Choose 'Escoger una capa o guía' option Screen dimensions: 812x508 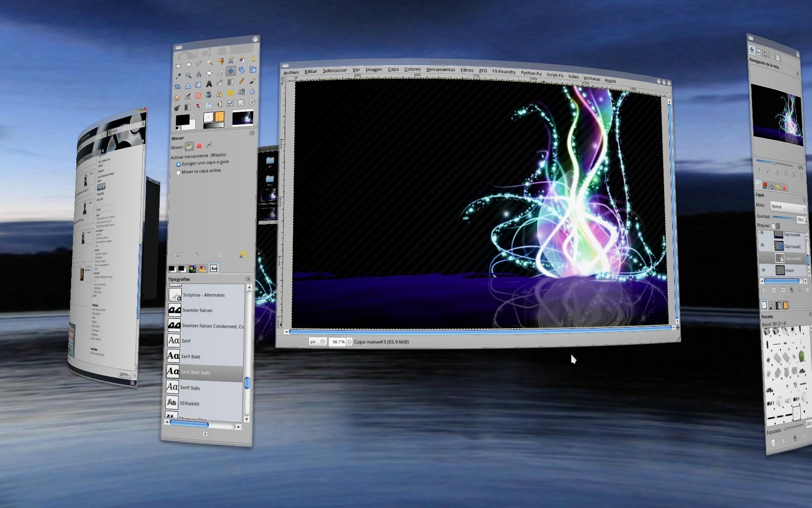point(203,164)
